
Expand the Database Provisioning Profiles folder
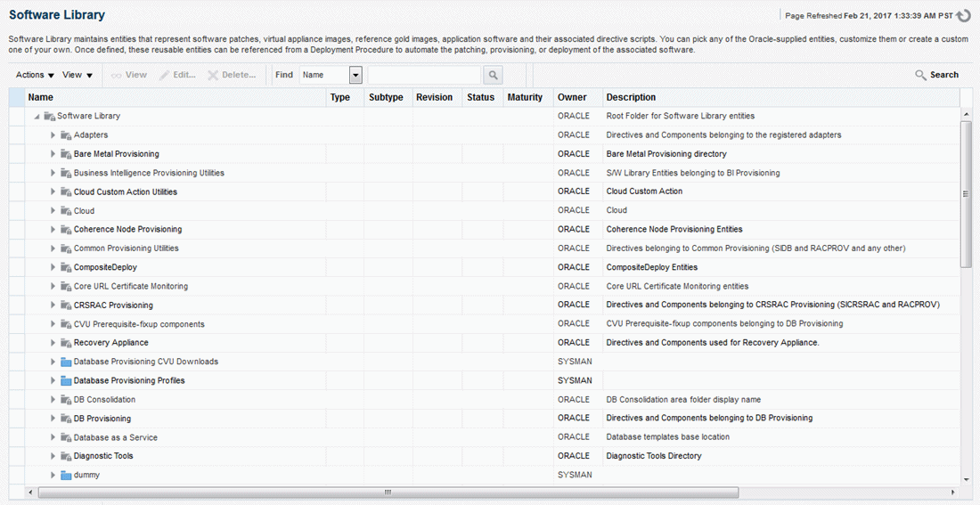coord(53,380)
